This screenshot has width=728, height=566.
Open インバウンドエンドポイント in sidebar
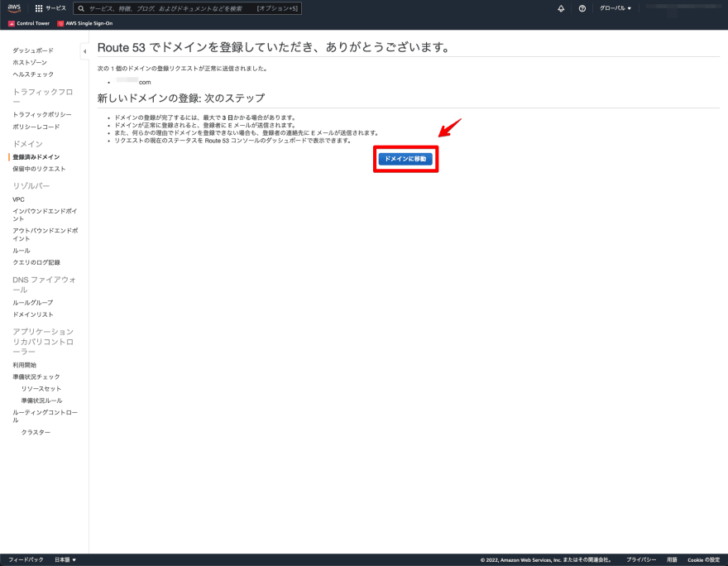[45, 214]
